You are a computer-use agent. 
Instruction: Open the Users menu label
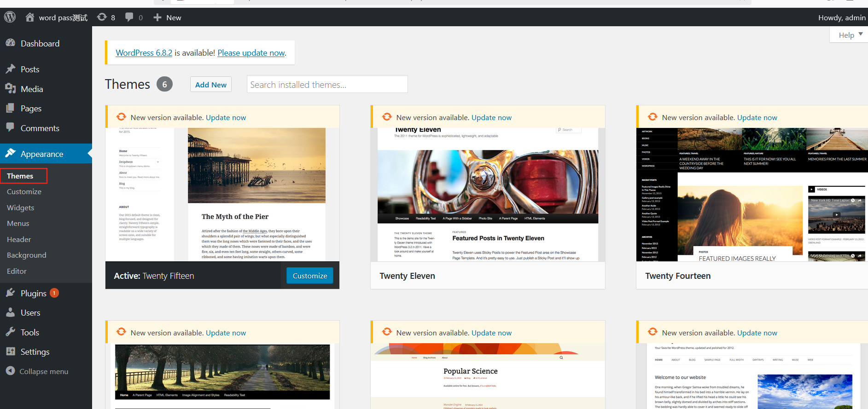(30, 312)
